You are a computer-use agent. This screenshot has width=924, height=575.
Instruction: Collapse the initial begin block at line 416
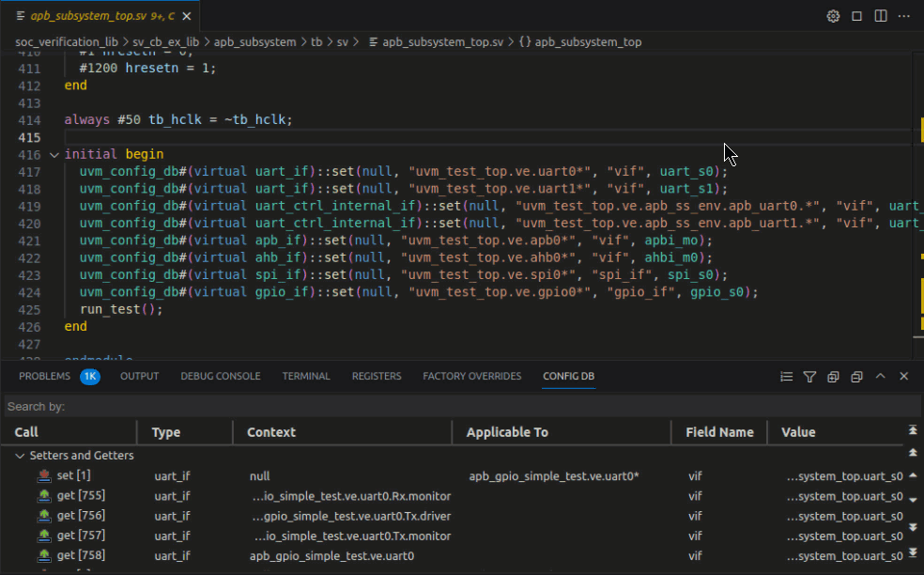point(54,154)
